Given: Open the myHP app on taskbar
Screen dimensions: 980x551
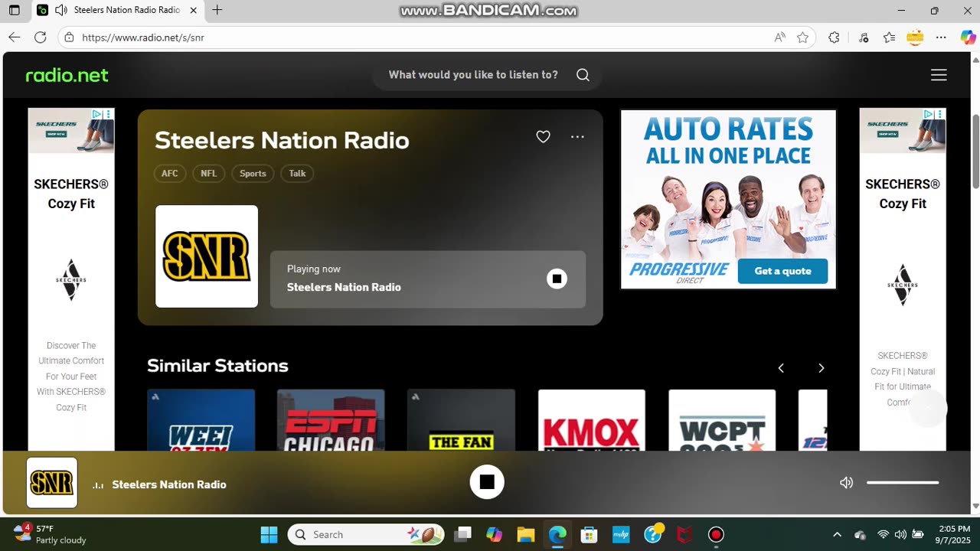Looking at the screenshot, I should coord(621,534).
